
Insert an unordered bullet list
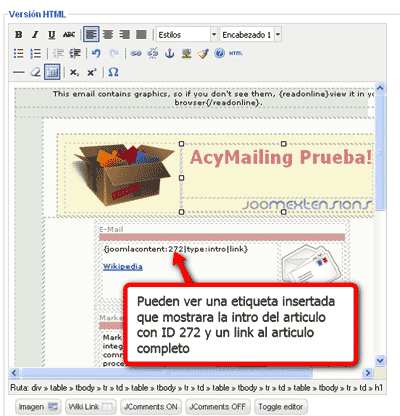click(x=19, y=53)
